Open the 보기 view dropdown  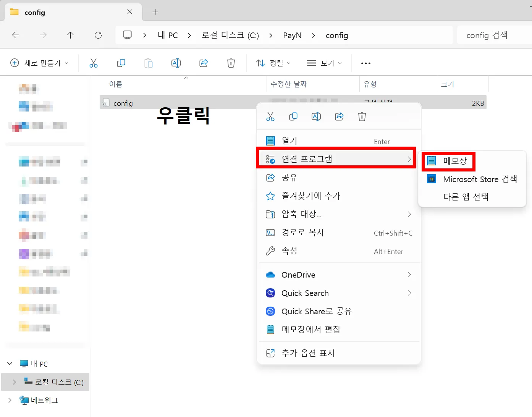pyautogui.click(x=325, y=63)
